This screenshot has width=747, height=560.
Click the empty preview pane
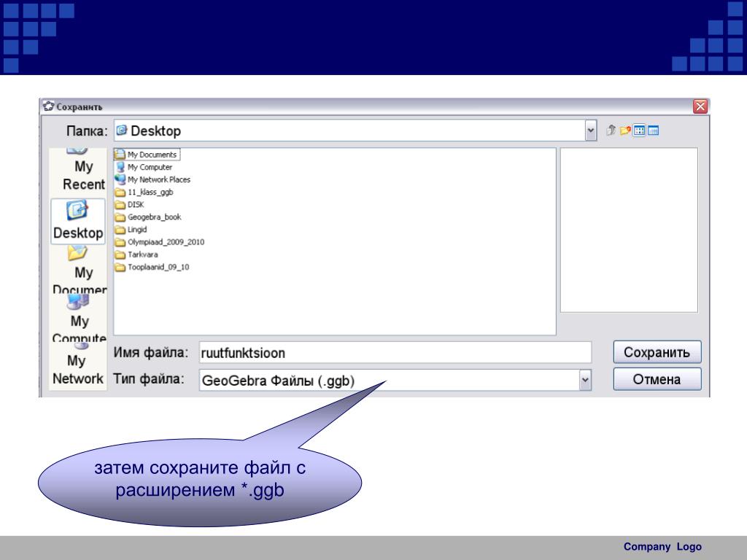coord(629,230)
